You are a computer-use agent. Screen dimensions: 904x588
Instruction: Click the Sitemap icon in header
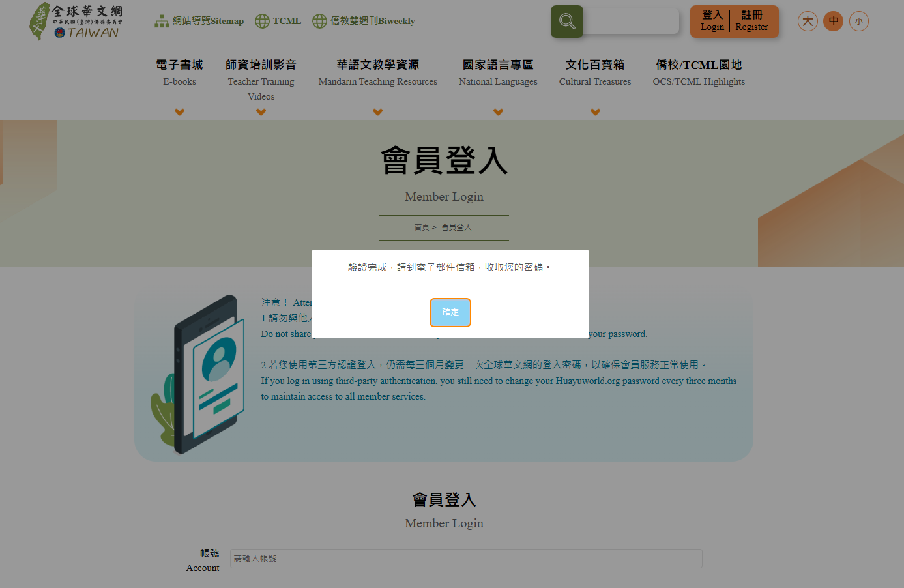tap(161, 22)
